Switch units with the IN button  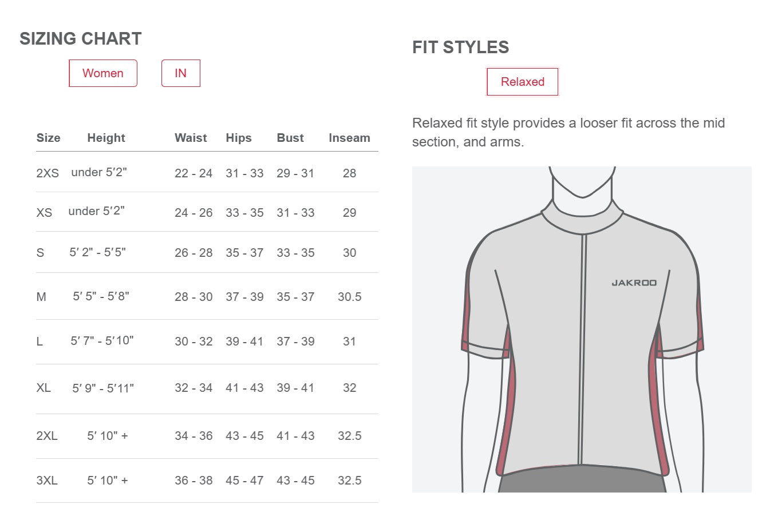[x=180, y=73]
